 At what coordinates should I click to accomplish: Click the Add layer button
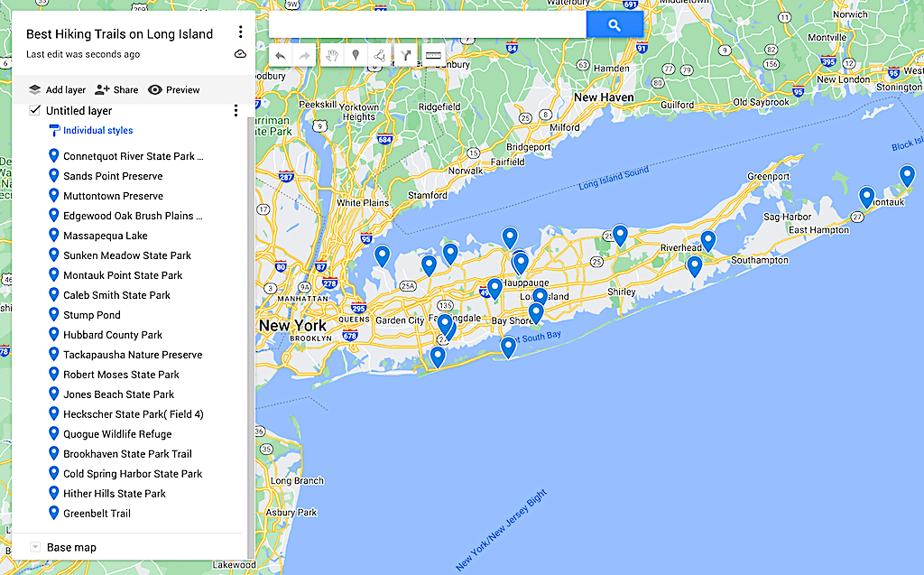57,89
